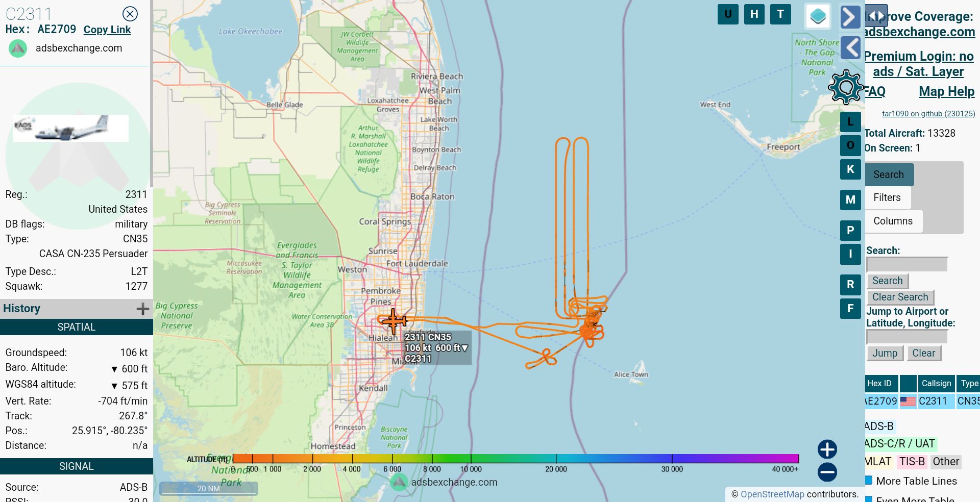Viewport: 980px width, 502px height.
Task: Select the aircraft icon on the map
Action: tap(394, 321)
